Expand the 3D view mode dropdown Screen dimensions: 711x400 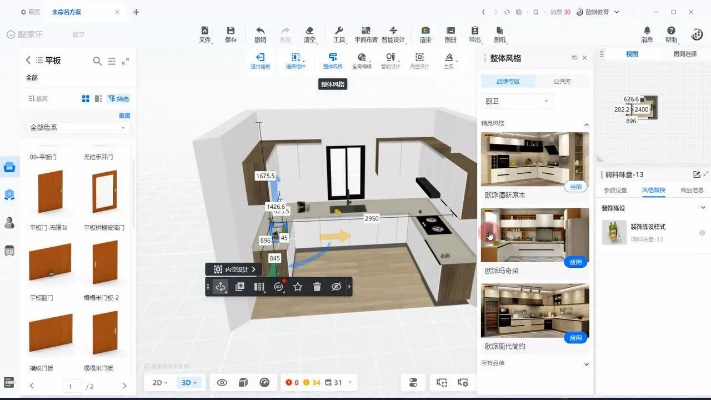(x=189, y=382)
